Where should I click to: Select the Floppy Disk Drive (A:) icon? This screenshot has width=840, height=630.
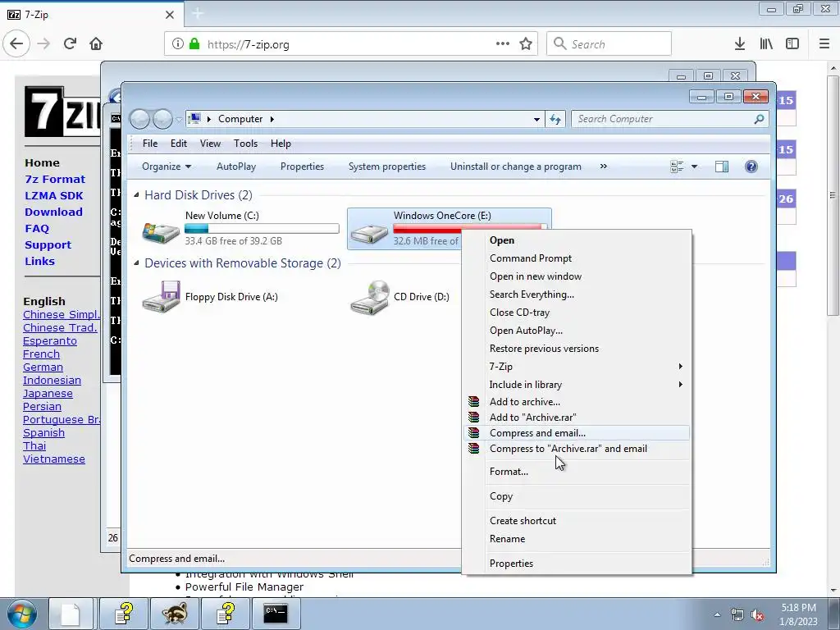tap(161, 296)
